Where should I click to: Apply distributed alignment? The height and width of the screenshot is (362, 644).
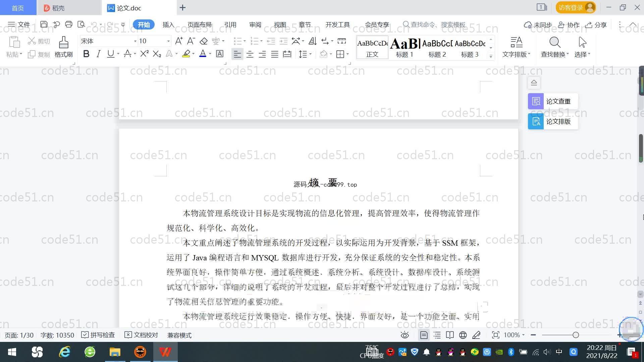pos(287,54)
